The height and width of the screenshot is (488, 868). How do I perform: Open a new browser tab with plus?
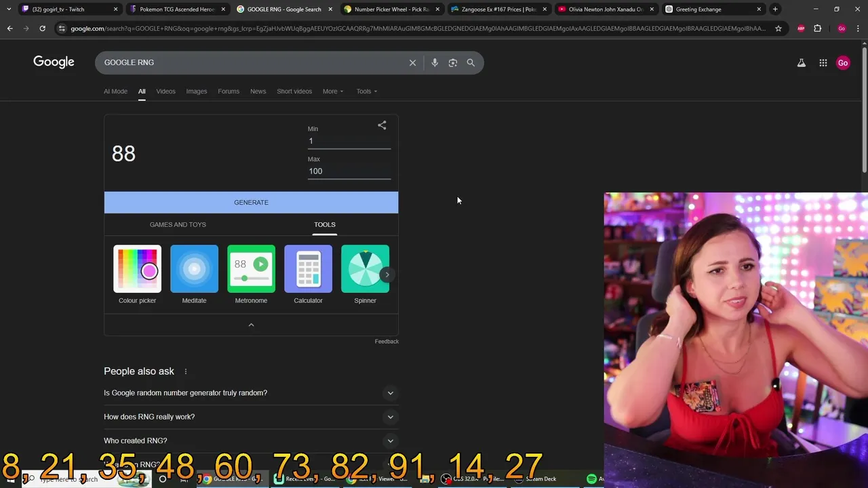[x=775, y=9]
